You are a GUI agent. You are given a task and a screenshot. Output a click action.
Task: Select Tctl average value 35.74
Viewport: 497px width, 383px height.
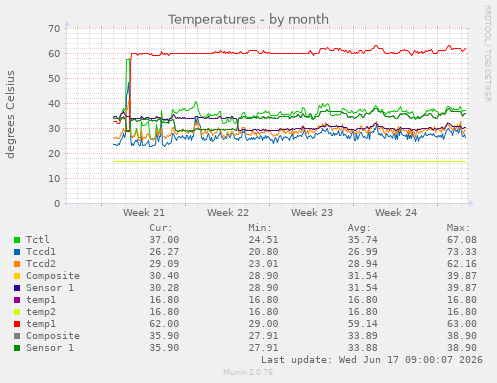[363, 240]
